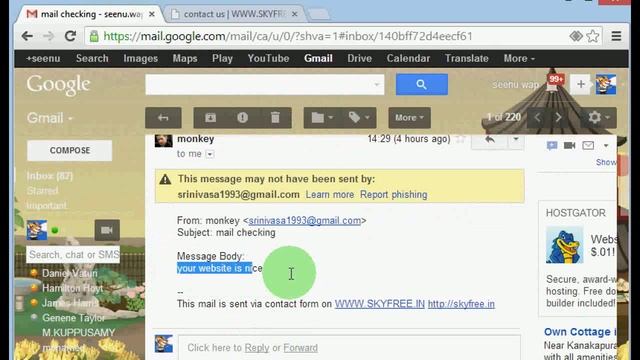
Task: Click the browser forward arrow
Action: point(49,36)
